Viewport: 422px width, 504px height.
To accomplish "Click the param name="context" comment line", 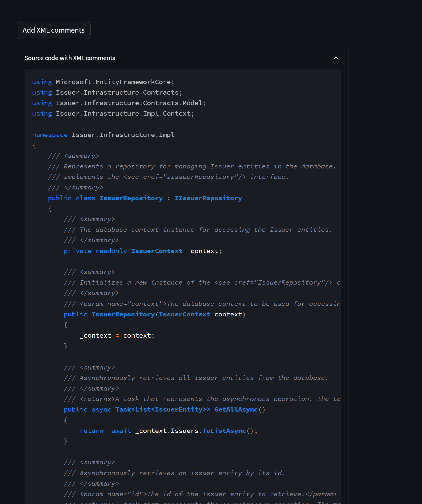I will point(202,304).
